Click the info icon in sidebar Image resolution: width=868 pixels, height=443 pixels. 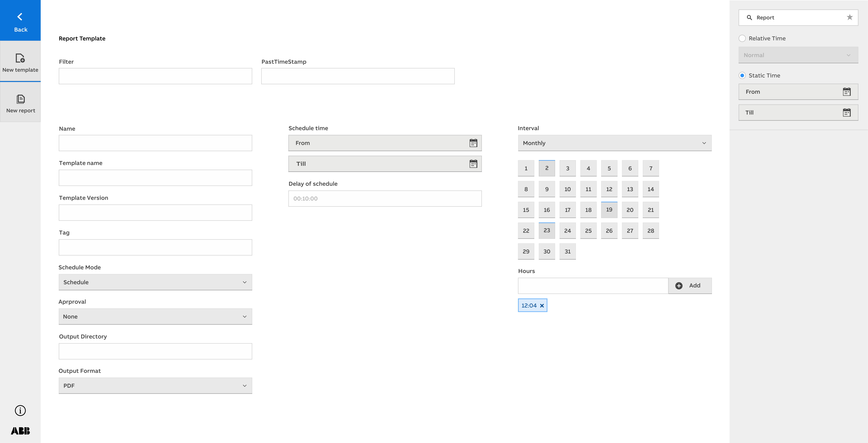20,410
